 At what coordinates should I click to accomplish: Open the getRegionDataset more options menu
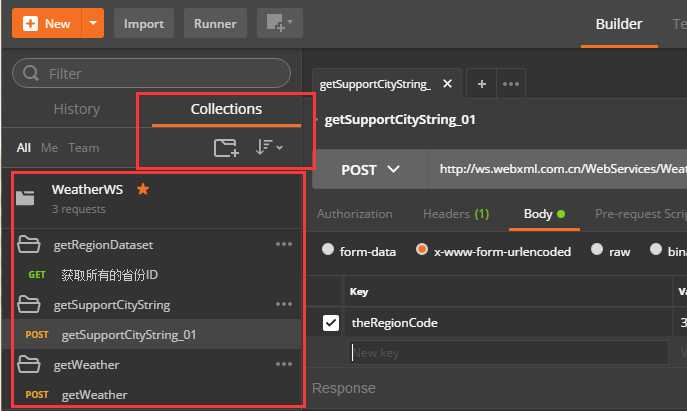click(x=284, y=244)
